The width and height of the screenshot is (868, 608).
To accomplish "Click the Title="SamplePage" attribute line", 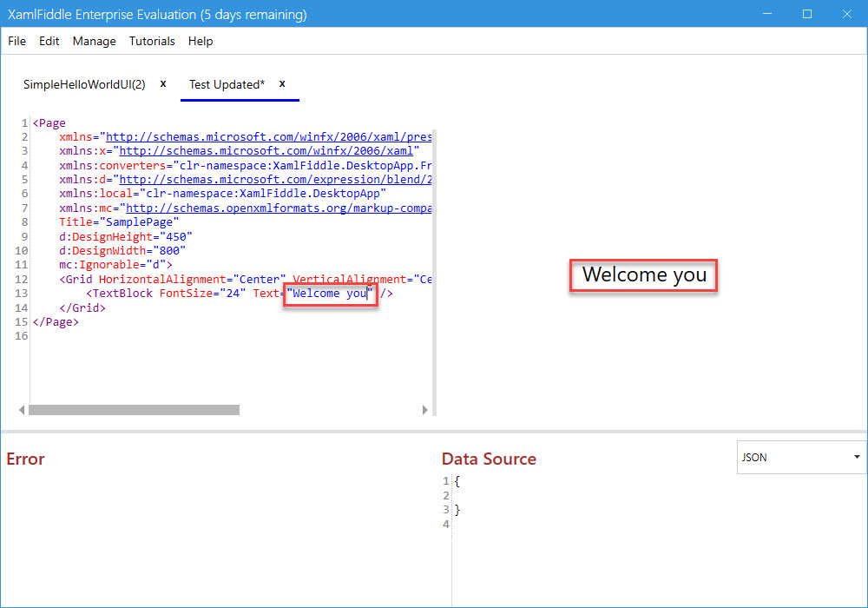I will pos(119,222).
